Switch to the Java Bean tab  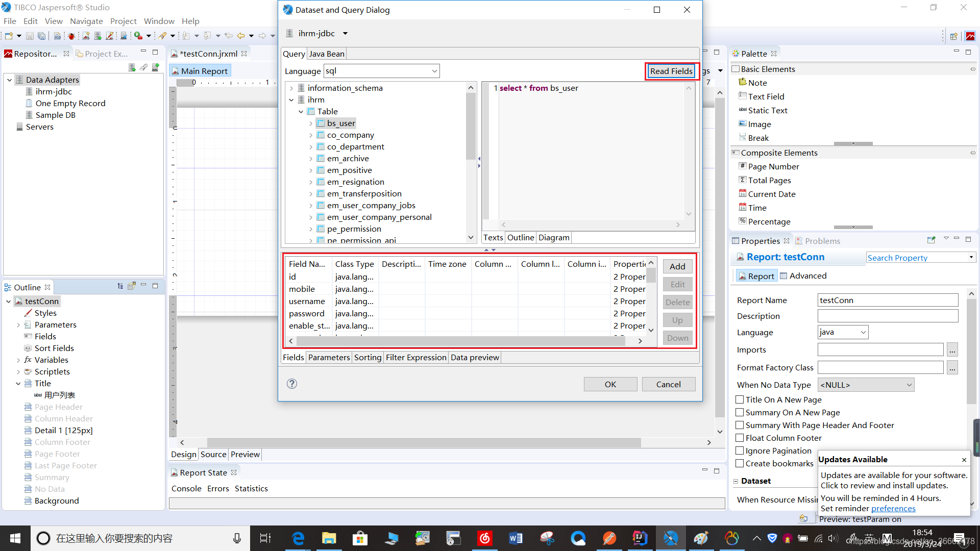(327, 54)
